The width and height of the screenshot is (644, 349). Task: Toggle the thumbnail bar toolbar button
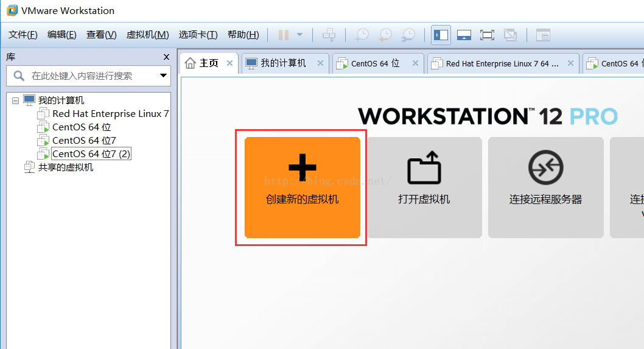464,35
